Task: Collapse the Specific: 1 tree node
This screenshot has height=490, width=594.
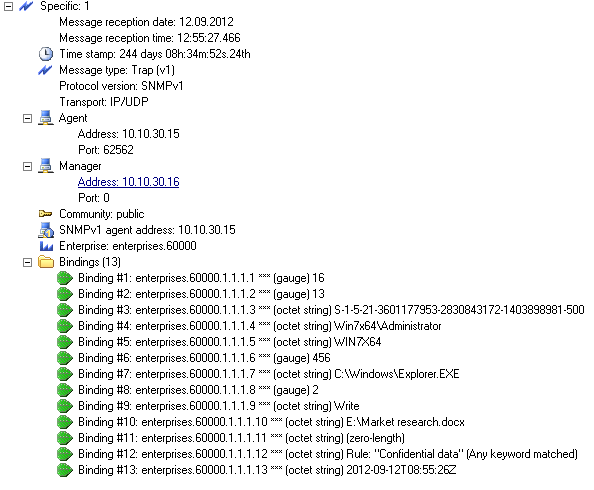Action: tap(8, 6)
